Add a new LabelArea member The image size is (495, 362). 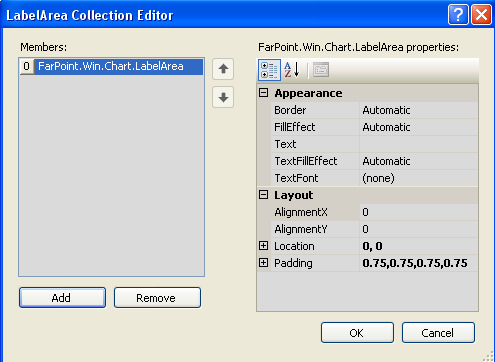pos(62,298)
